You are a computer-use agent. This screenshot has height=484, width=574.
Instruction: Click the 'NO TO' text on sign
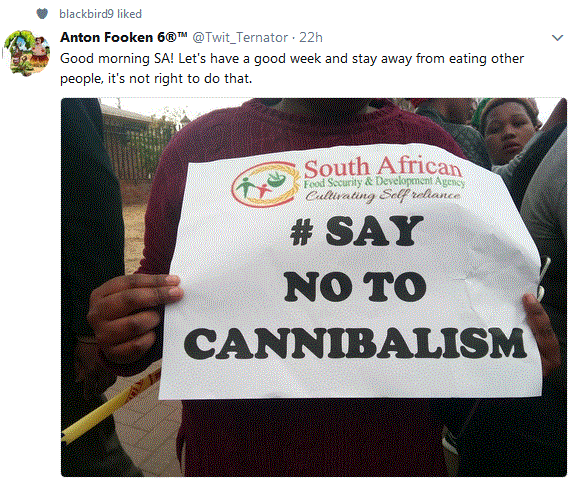[x=355, y=287]
